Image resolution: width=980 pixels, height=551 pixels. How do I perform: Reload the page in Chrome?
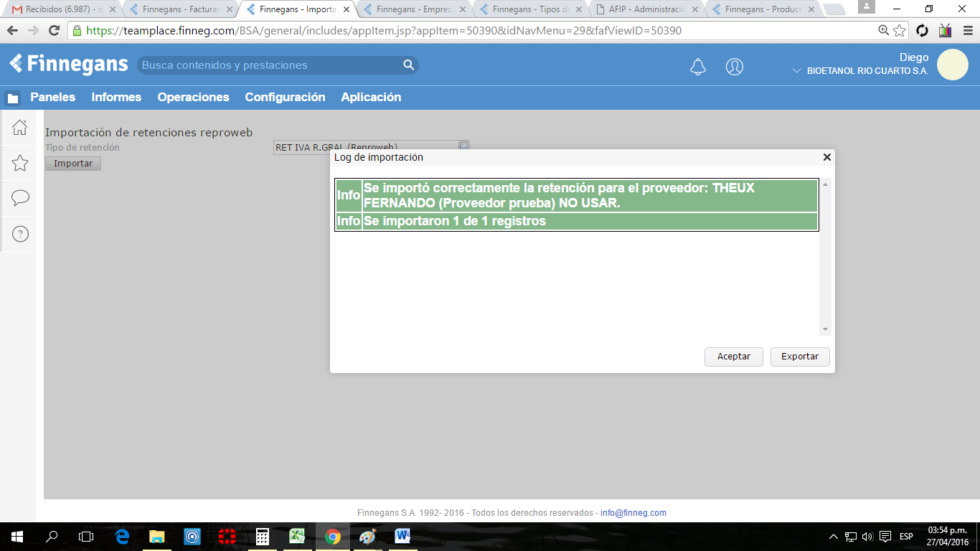point(54,31)
